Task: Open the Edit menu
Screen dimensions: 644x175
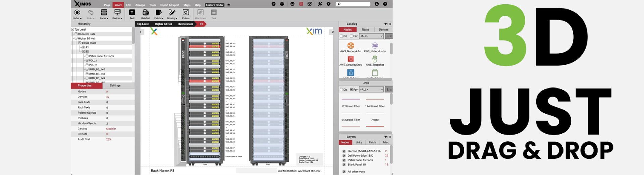Action: (128, 5)
